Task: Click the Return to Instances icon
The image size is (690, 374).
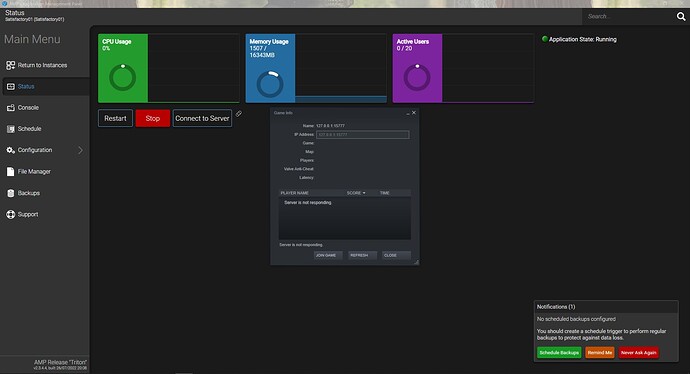Action: tap(11, 65)
